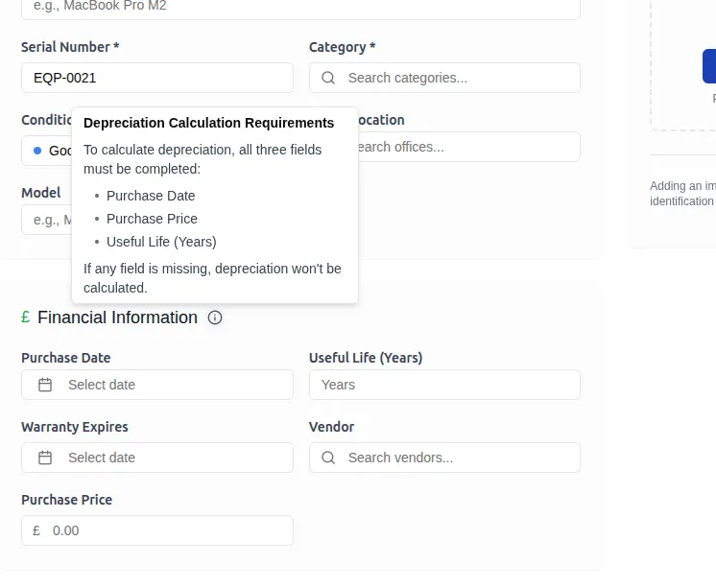Click the Useful Life Years input
This screenshot has width=716, height=588.
pyautogui.click(x=444, y=385)
